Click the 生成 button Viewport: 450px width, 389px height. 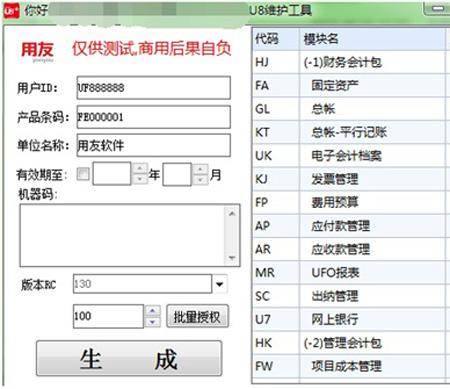click(x=129, y=359)
